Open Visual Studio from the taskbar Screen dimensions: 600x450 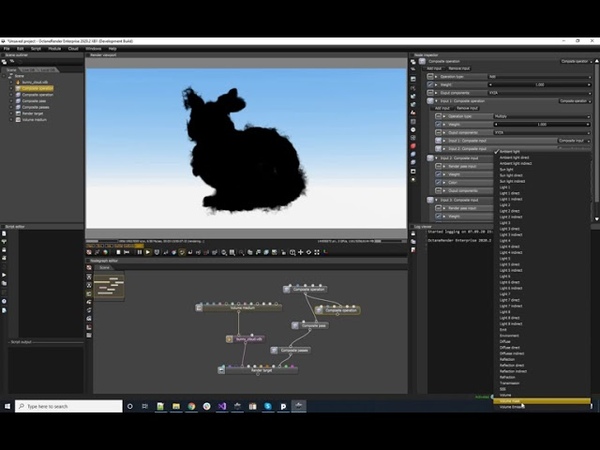pos(222,406)
